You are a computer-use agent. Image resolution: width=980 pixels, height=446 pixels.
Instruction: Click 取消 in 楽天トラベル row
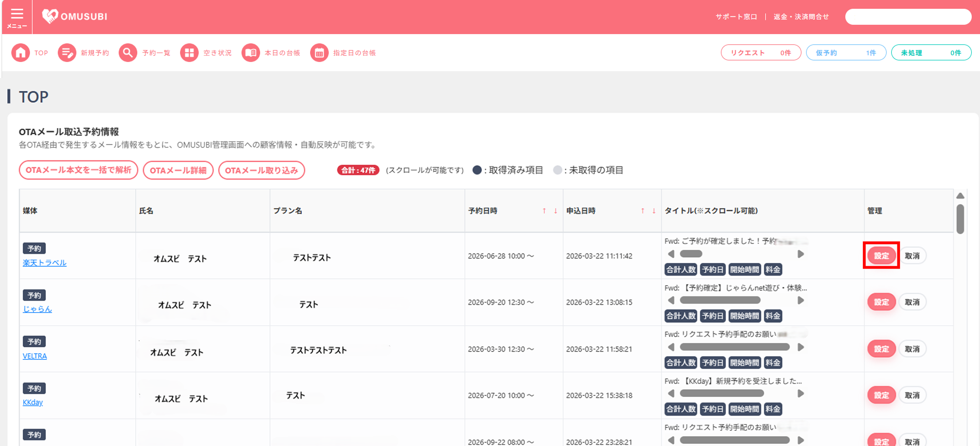click(912, 256)
